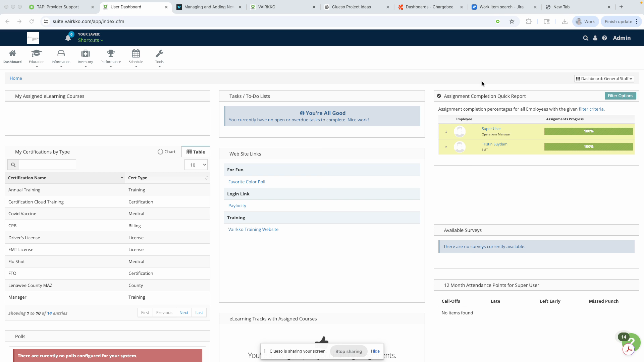The height and width of the screenshot is (362, 644).
Task: Open the Work profile button
Action: pos(585,21)
